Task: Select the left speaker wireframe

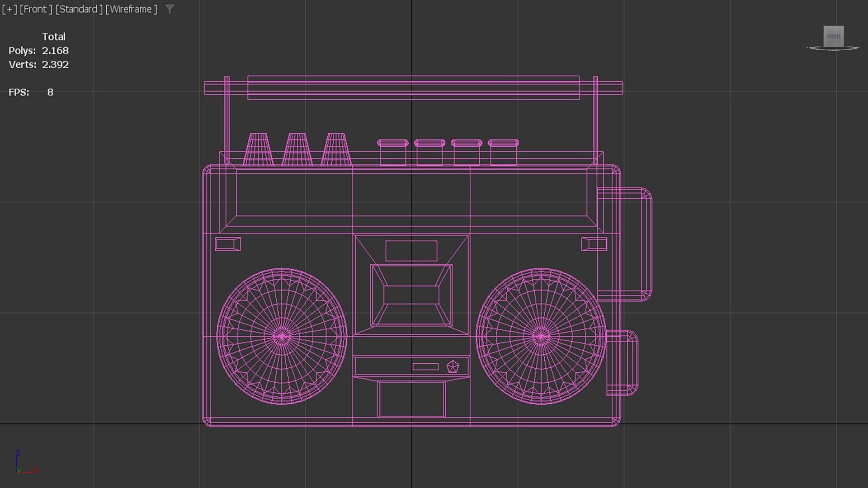Action: click(282, 337)
